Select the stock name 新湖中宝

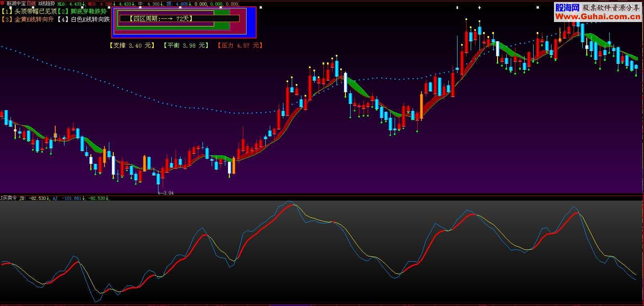point(16,4)
